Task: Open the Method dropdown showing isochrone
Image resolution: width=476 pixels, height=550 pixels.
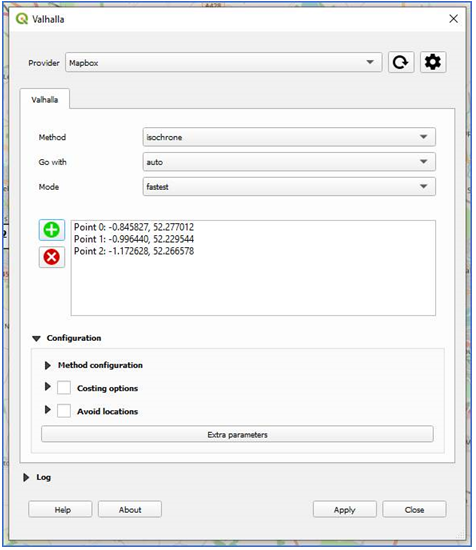Action: 289,137
